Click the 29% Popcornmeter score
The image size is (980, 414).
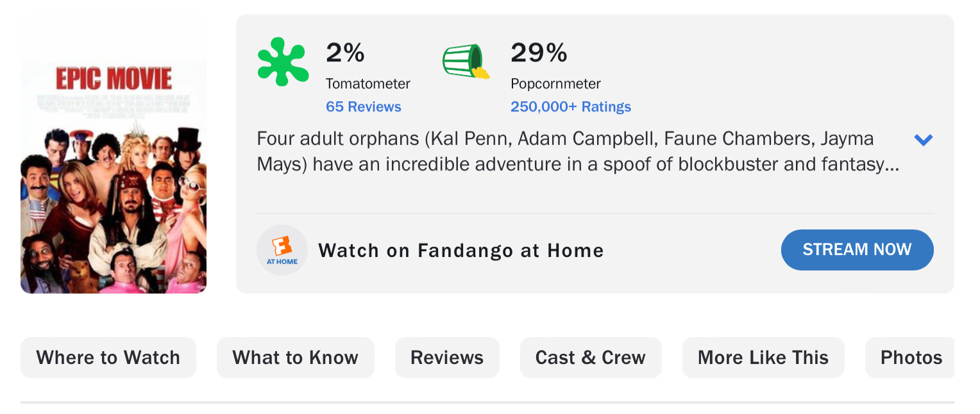click(x=539, y=53)
